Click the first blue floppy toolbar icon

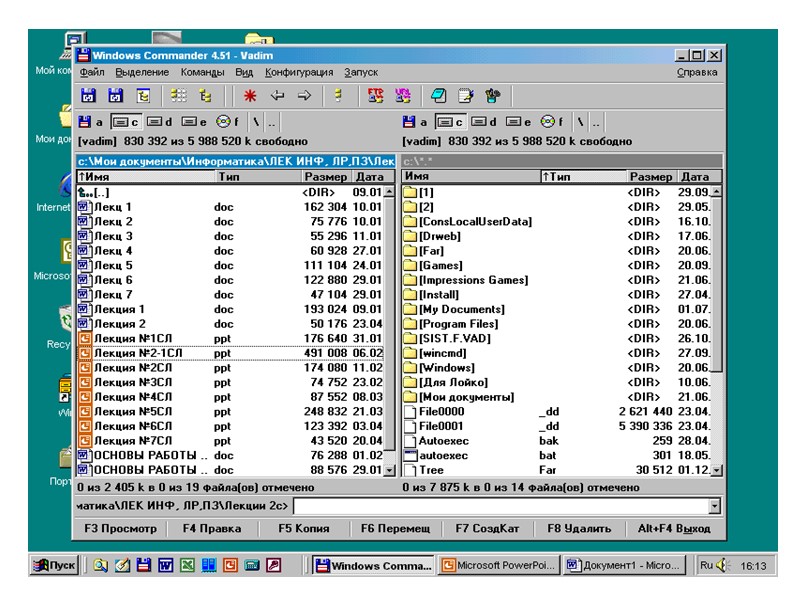pyautogui.click(x=88, y=97)
